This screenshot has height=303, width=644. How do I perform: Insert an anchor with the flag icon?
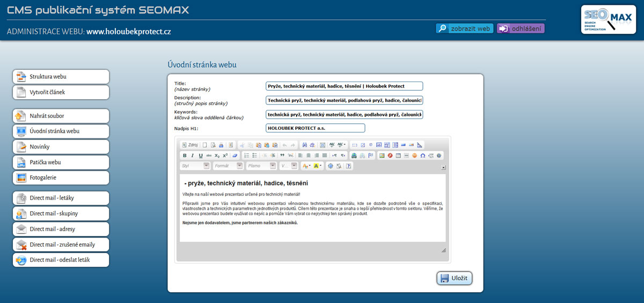click(370, 156)
